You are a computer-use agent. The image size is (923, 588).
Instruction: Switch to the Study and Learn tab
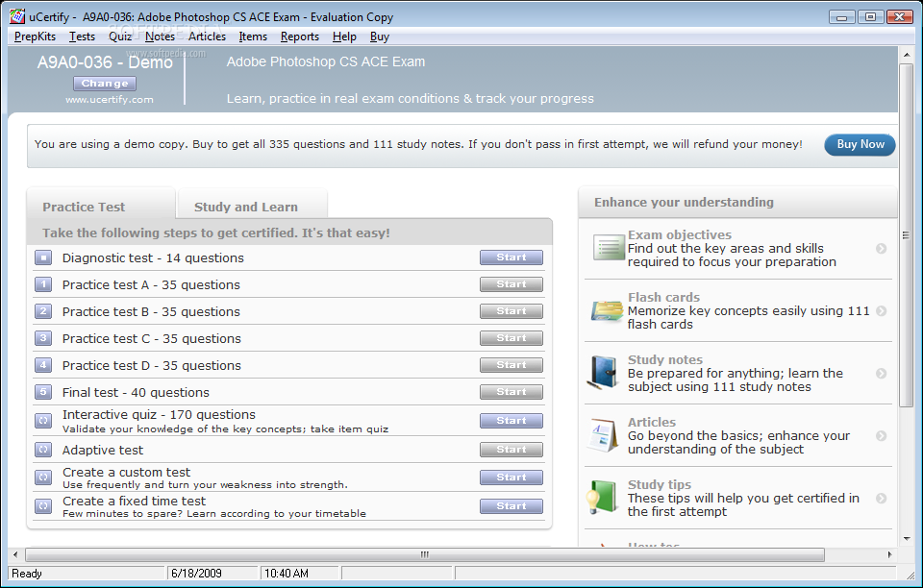coord(252,204)
